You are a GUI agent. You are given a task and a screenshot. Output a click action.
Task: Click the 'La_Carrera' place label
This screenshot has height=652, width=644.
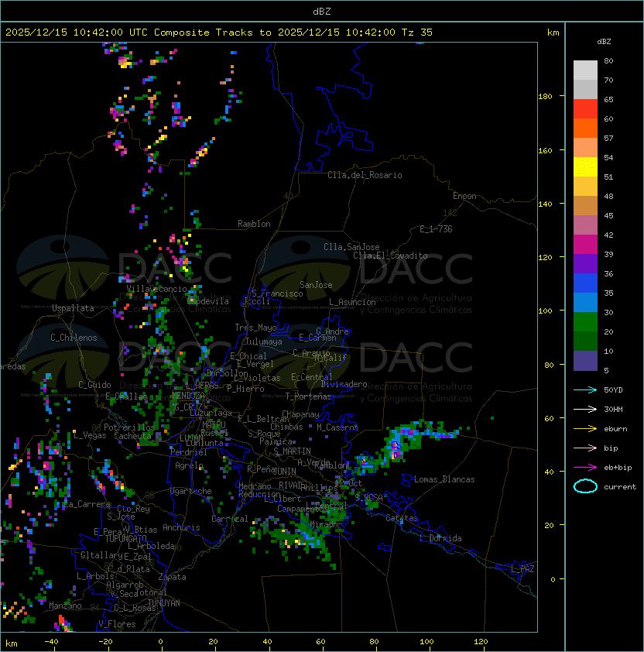tap(87, 504)
